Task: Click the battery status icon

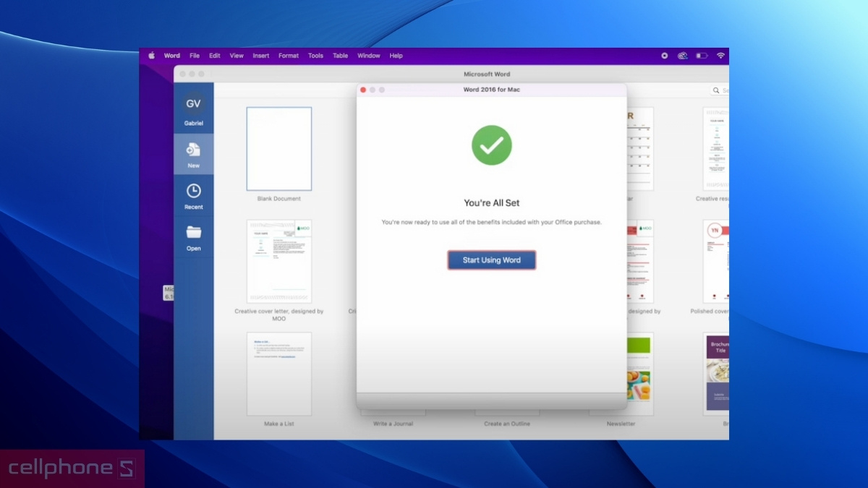Action: tap(702, 56)
